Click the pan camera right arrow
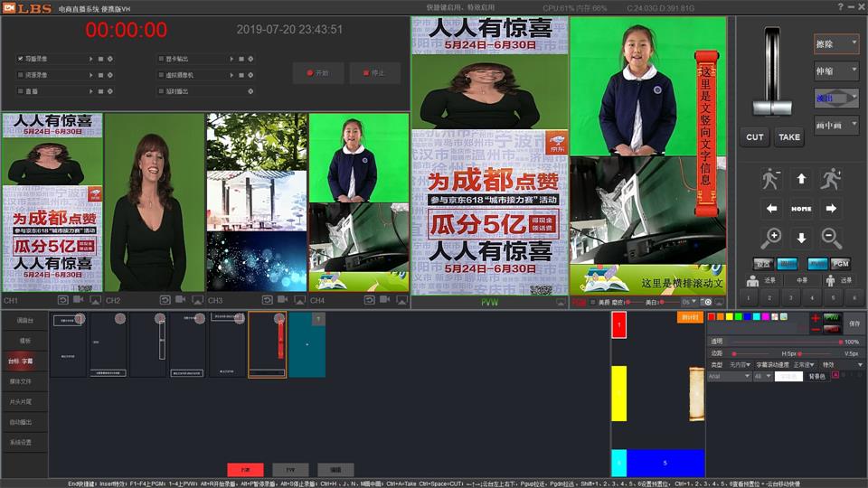 point(831,209)
